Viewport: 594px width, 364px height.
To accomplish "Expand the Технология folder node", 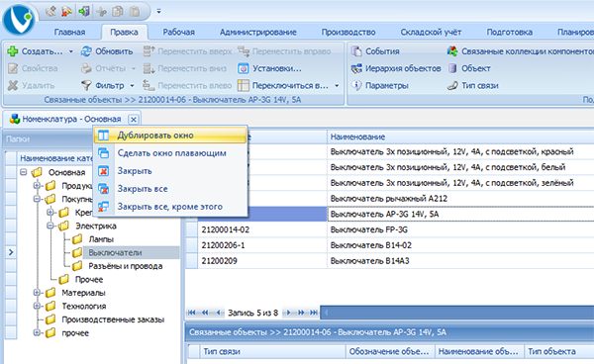I will (x=37, y=306).
